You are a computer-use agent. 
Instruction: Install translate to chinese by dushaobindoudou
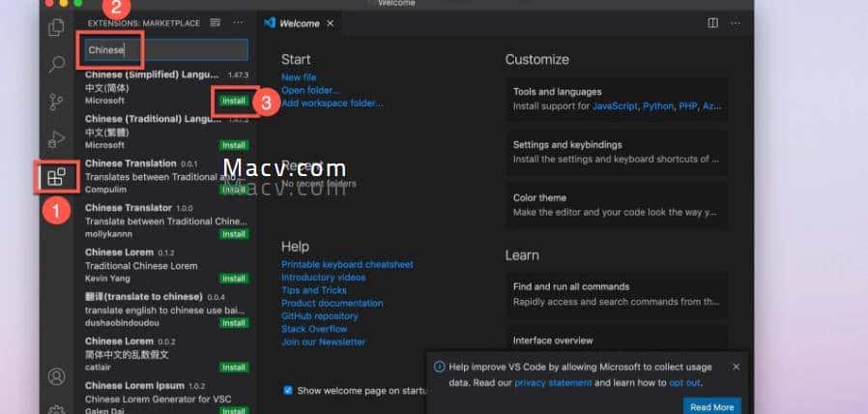click(234, 322)
